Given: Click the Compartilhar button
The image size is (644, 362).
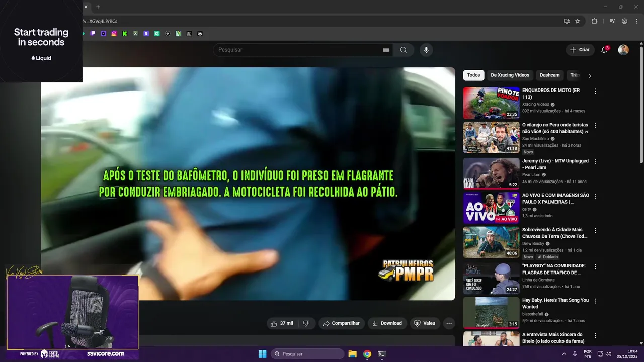Looking at the screenshot, I should pyautogui.click(x=341, y=323).
